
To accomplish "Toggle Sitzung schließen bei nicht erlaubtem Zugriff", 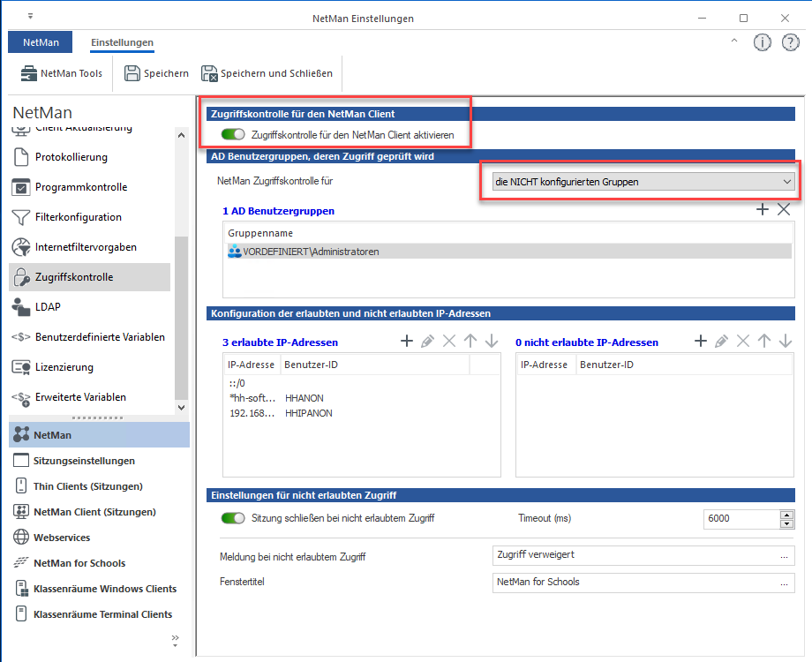I will 233,518.
